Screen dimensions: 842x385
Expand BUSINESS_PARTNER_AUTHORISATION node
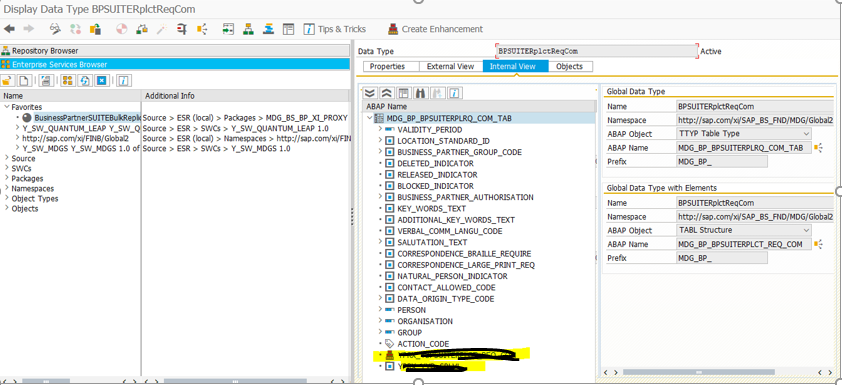coord(380,197)
